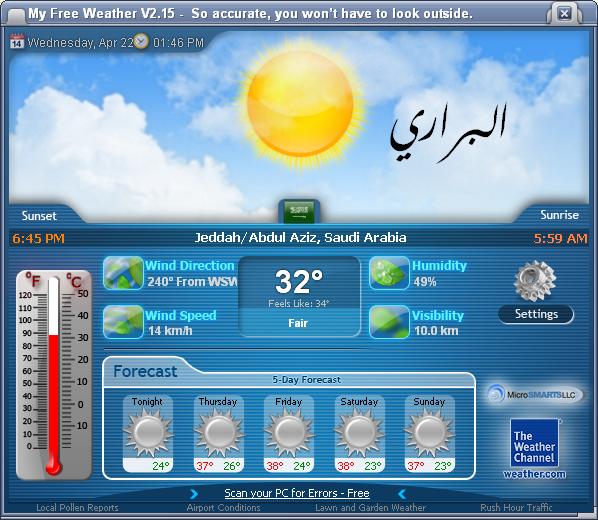Click the Humidity leaf icon
Screen dimensions: 598x520
(389, 273)
